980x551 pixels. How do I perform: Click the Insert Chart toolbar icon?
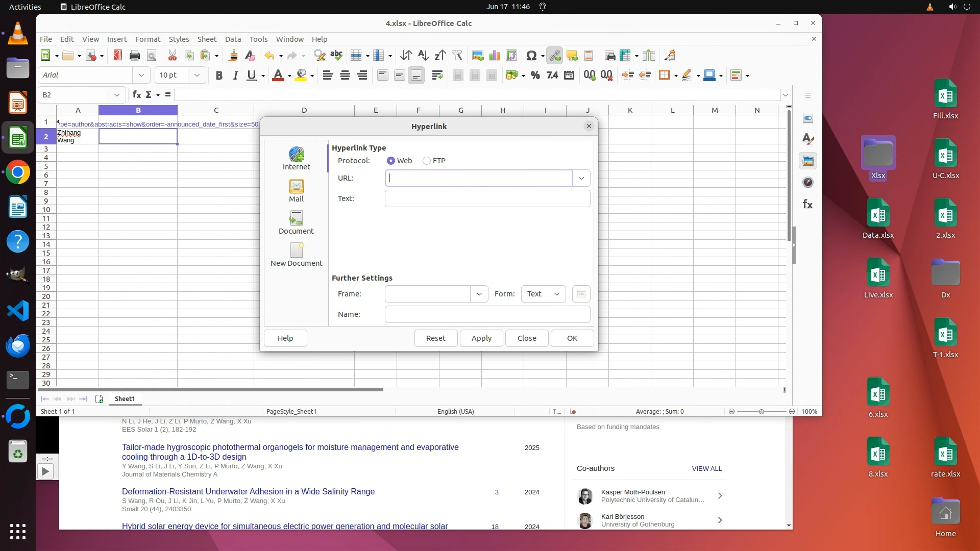click(x=494, y=56)
